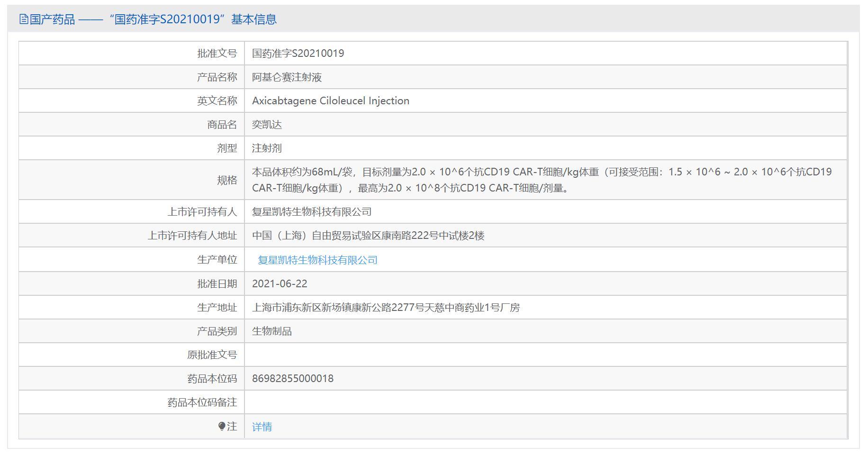Click the 产品名称 row label
The width and height of the screenshot is (868, 456).
pyautogui.click(x=217, y=77)
